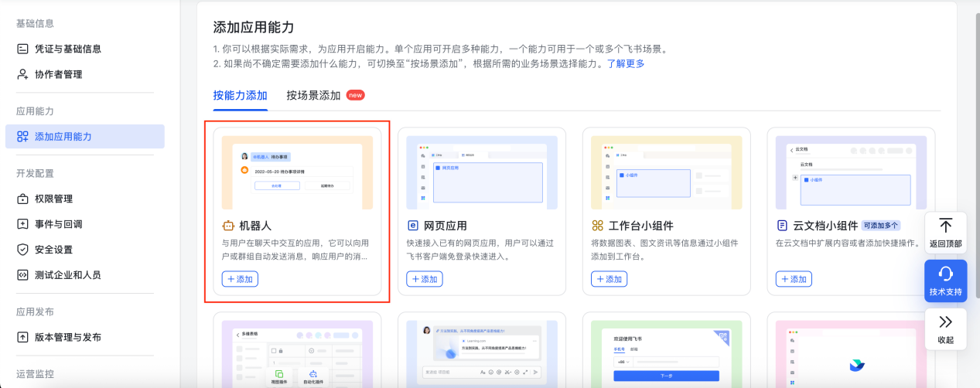Click the 网页应用 card title
This screenshot has width=980, height=388.
446,226
